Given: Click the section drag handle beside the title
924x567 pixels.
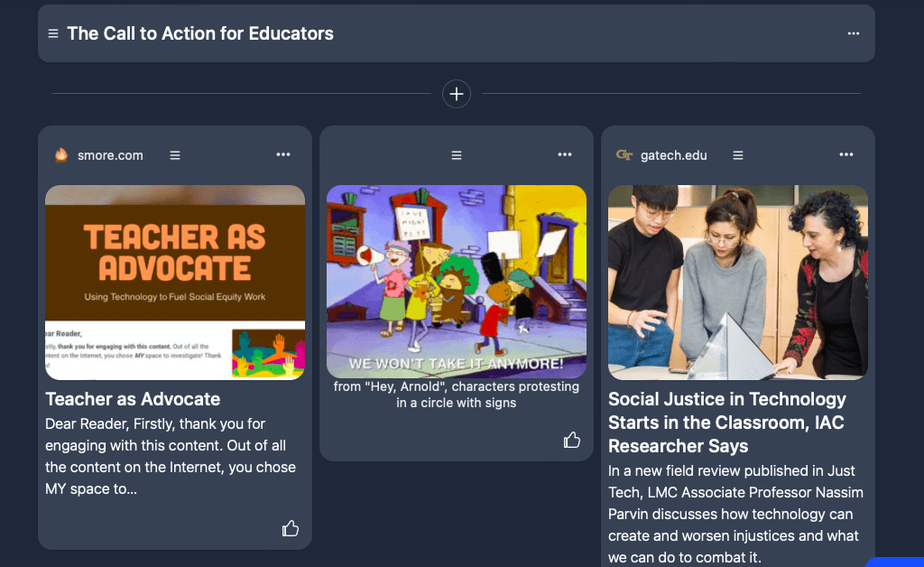Looking at the screenshot, I should 53,33.
